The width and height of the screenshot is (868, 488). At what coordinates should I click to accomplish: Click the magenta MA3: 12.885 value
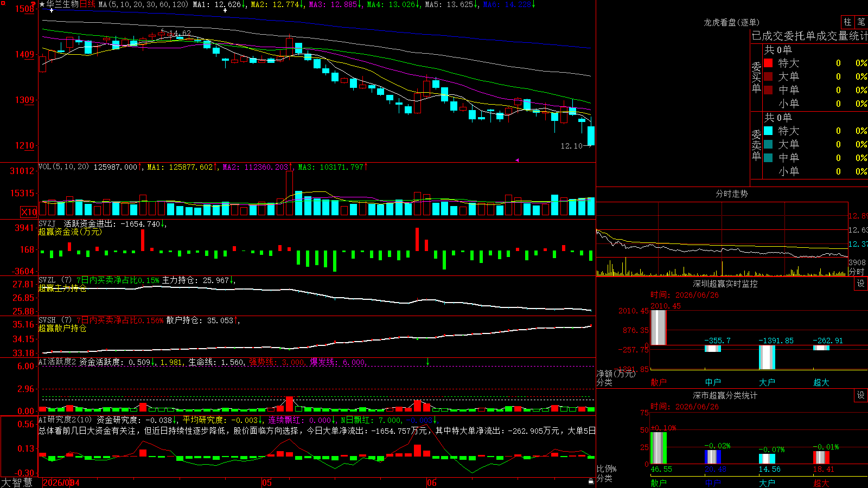click(x=333, y=4)
